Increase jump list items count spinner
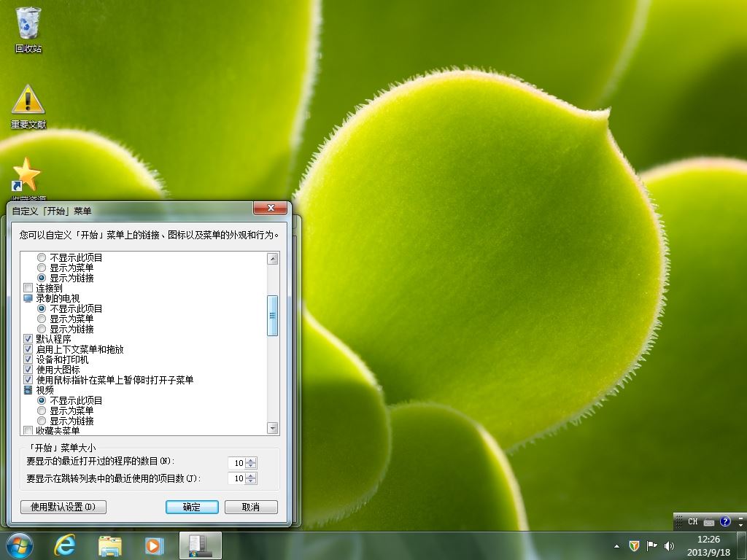 click(x=252, y=475)
